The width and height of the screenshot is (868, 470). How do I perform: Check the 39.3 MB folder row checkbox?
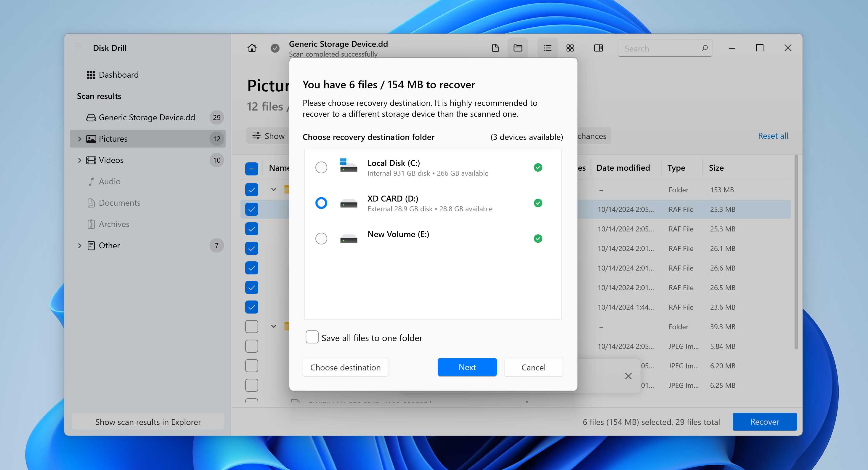pos(251,327)
